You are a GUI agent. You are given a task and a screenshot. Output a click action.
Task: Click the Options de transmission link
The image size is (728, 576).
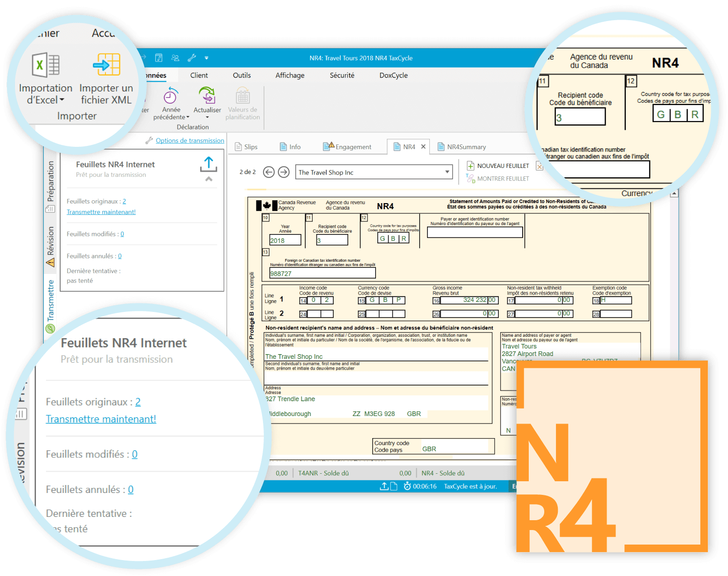190,140
